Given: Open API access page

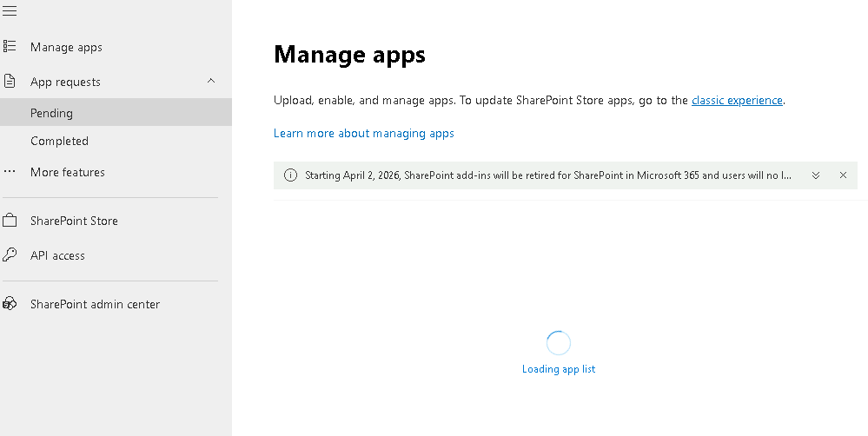Looking at the screenshot, I should 57,255.
